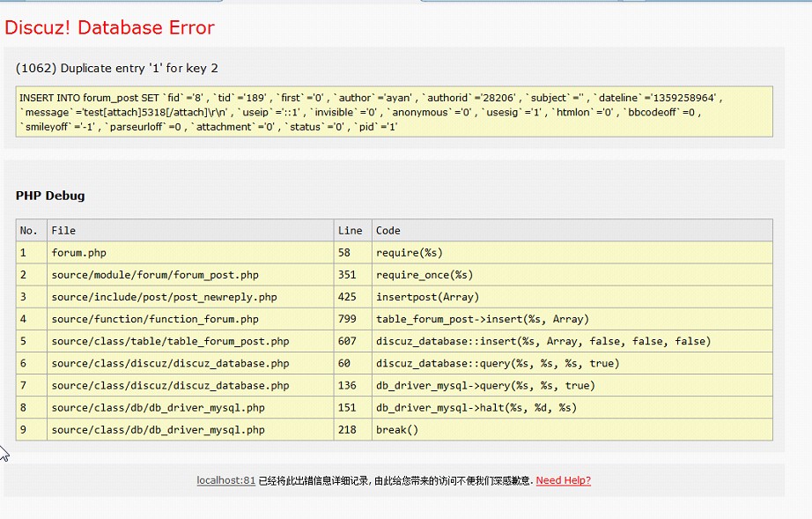This screenshot has width=812, height=519.
Task: Click db_driver_mysql.php file in row 8
Action: point(190,408)
